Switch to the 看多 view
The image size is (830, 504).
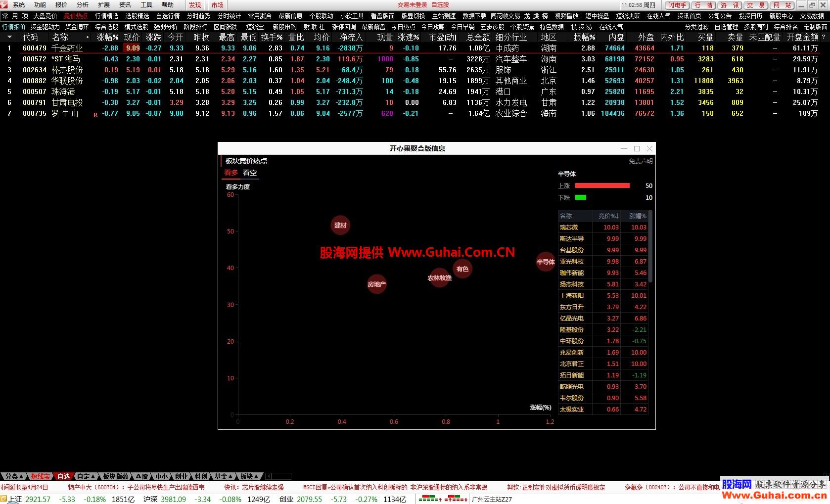tap(231, 173)
